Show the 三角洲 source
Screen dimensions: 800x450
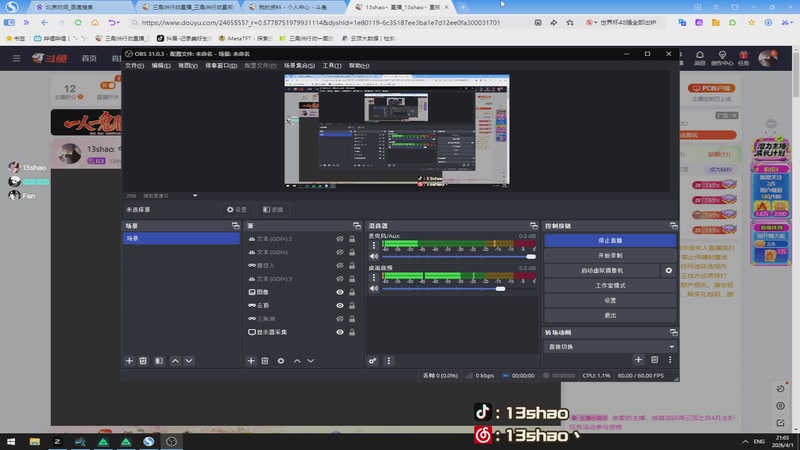point(340,318)
